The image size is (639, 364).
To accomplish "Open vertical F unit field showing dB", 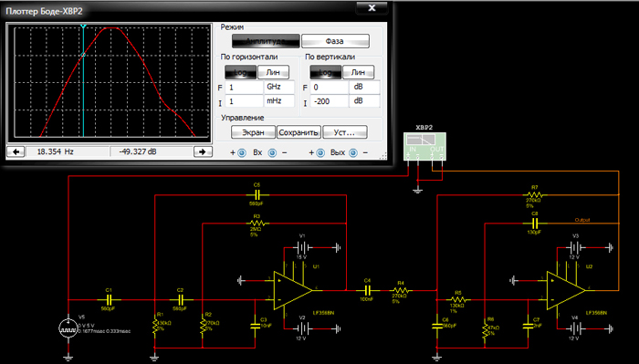I will pos(364,88).
